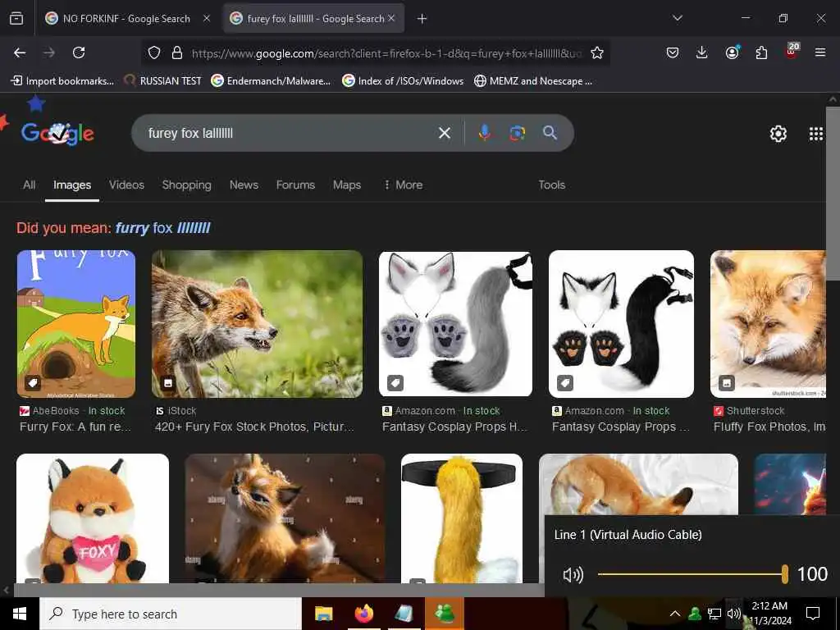840x630 pixels.
Task: Go back to the previous page
Action: coord(20,52)
